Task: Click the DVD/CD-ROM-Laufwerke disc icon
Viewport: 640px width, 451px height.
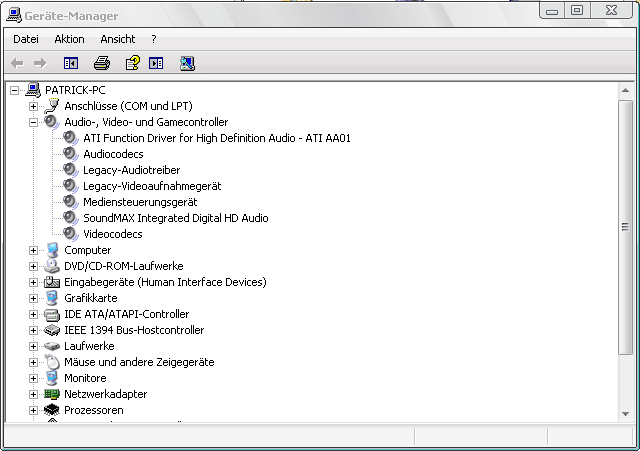Action: (x=52, y=266)
